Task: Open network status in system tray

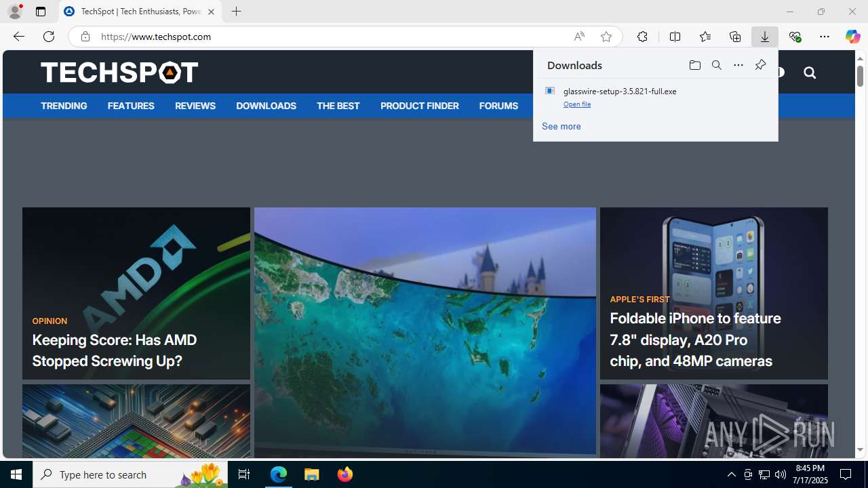Action: [x=764, y=474]
